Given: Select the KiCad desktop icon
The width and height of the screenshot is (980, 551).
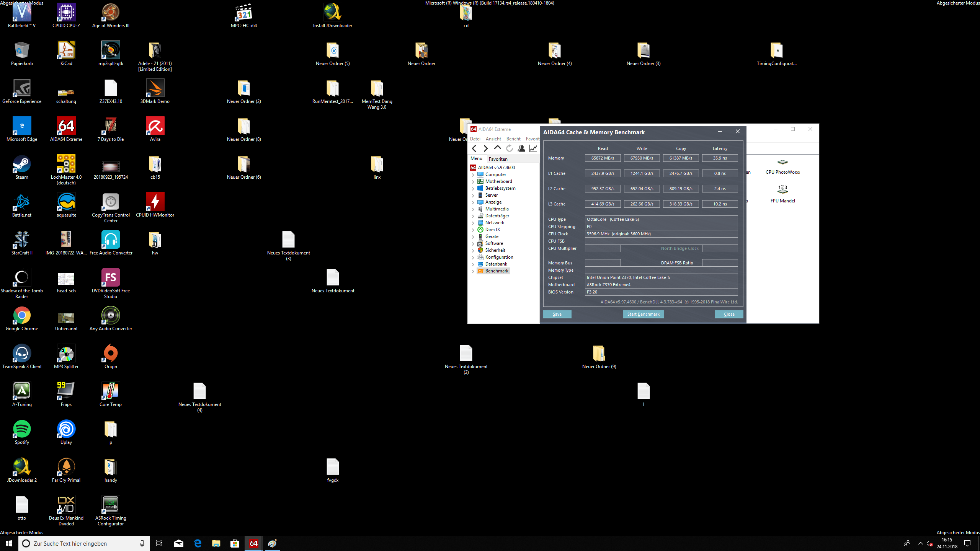Looking at the screenshot, I should pos(66,54).
